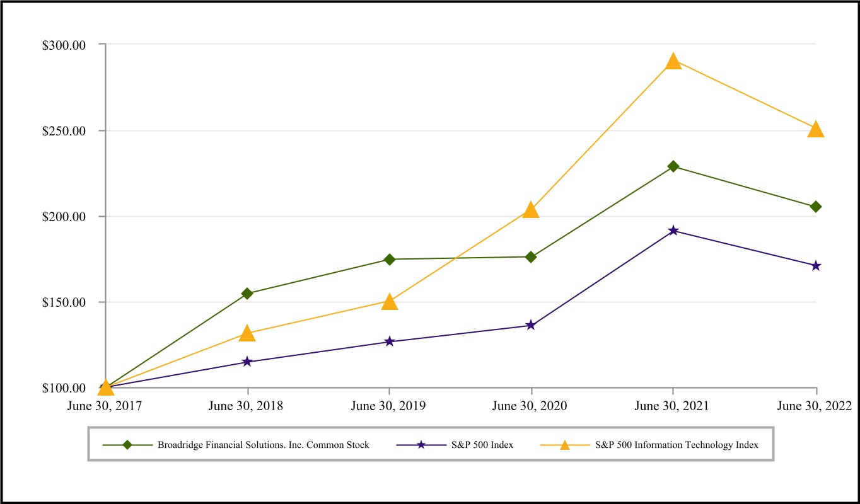
Task: Select the S&P 500 star marker at June 30, 2019
Action: tap(390, 341)
